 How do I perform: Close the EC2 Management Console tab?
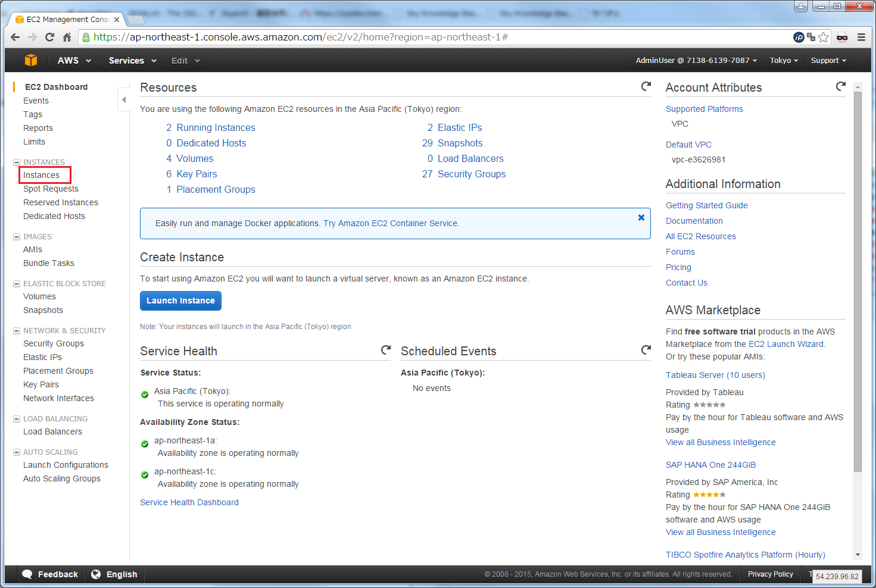(x=117, y=19)
